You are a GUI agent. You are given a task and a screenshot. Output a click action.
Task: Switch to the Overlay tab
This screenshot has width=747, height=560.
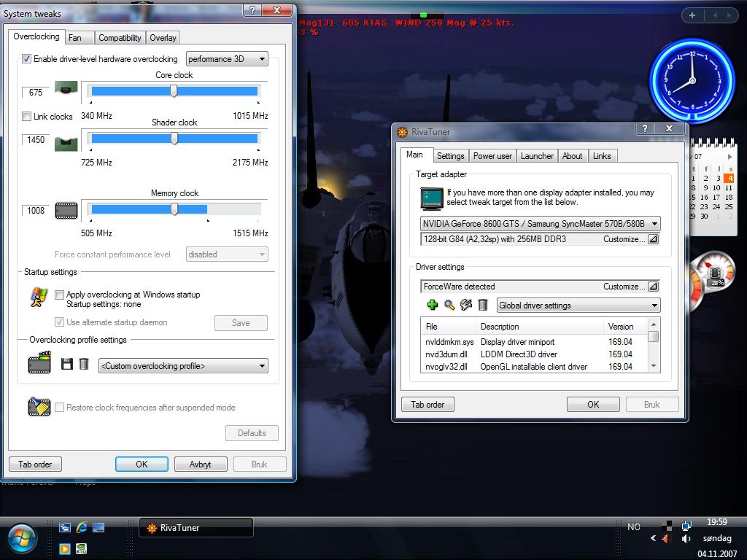pos(163,38)
